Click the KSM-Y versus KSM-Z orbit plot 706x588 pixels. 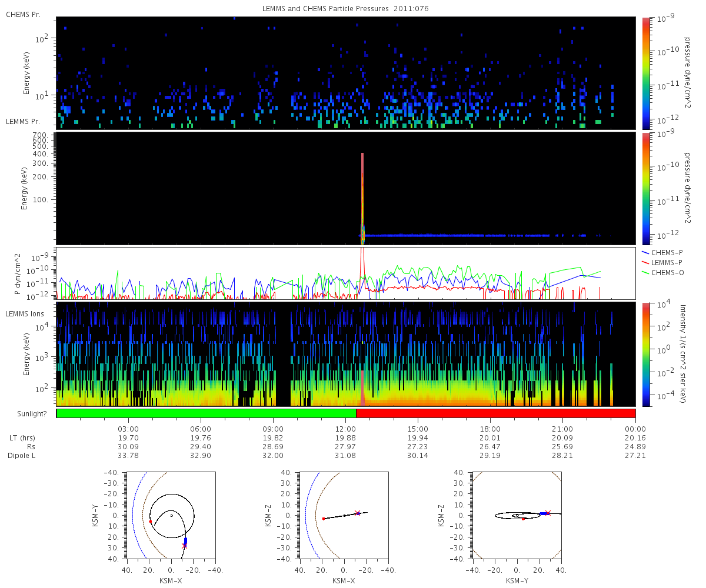(x=517, y=515)
